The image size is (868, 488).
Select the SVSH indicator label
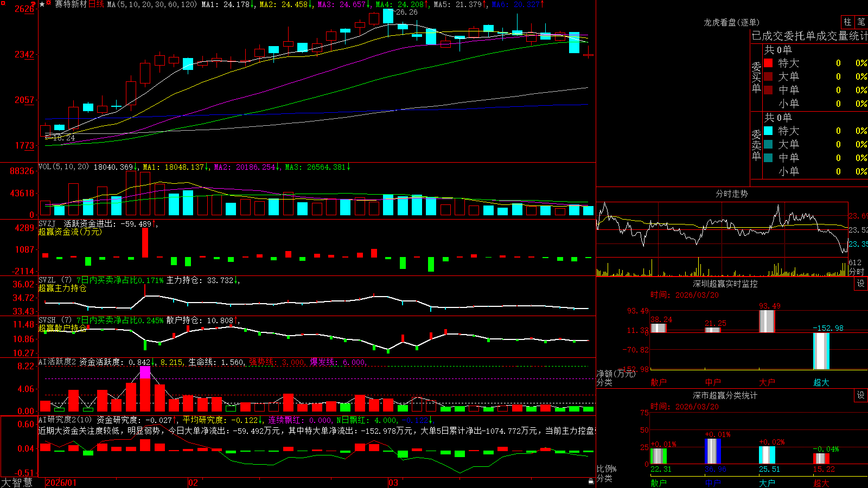pos(47,320)
